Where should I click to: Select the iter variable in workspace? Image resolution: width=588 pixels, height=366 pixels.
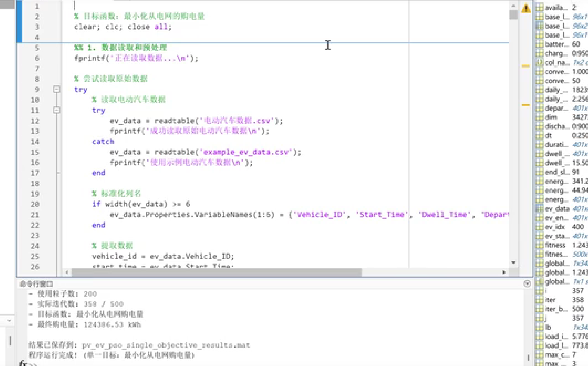[550, 300]
